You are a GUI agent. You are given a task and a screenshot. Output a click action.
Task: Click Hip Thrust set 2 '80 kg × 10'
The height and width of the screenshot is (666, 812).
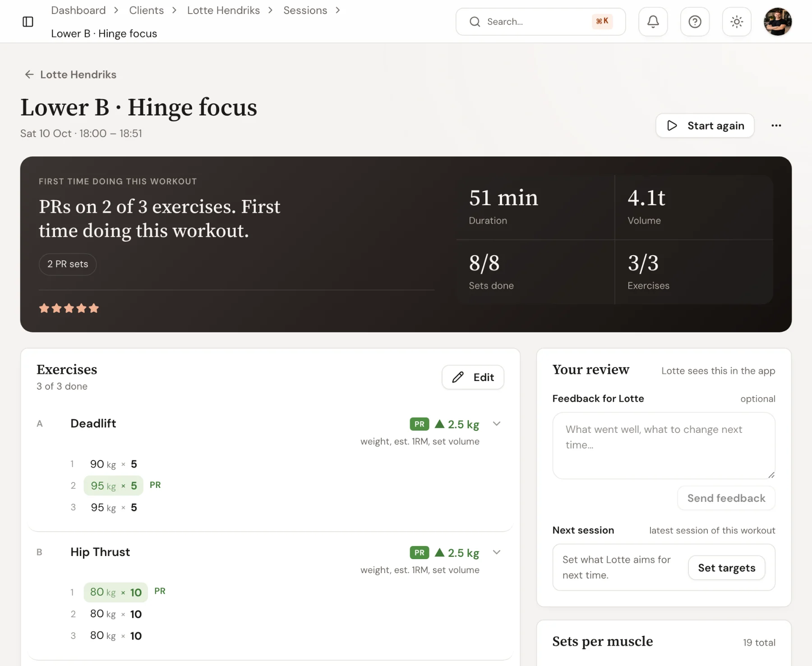[116, 614]
